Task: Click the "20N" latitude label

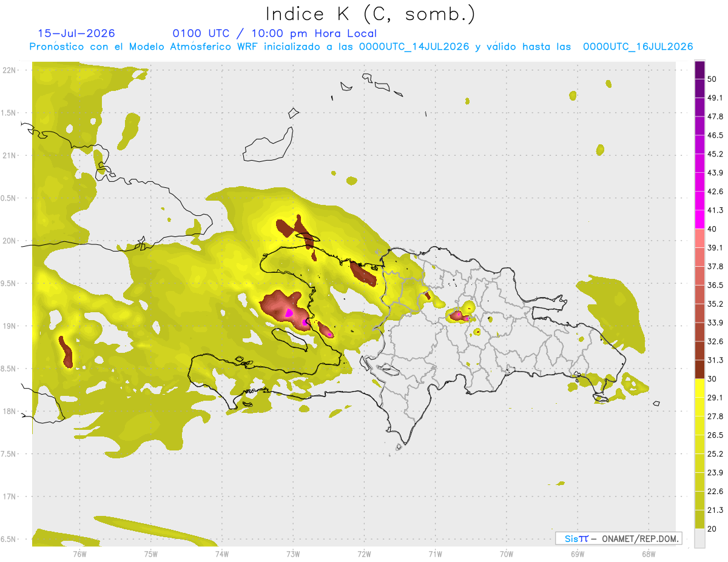Action: (10, 241)
